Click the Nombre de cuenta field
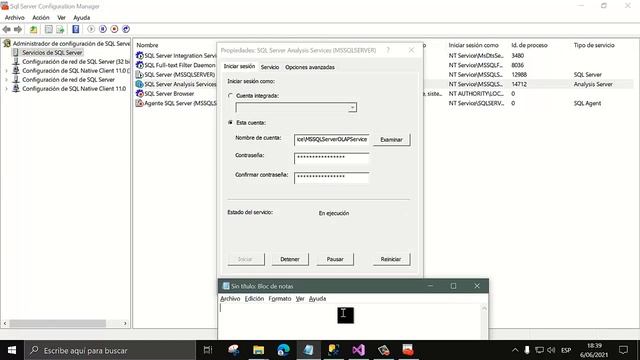This screenshot has width=640, height=360. tap(331, 140)
